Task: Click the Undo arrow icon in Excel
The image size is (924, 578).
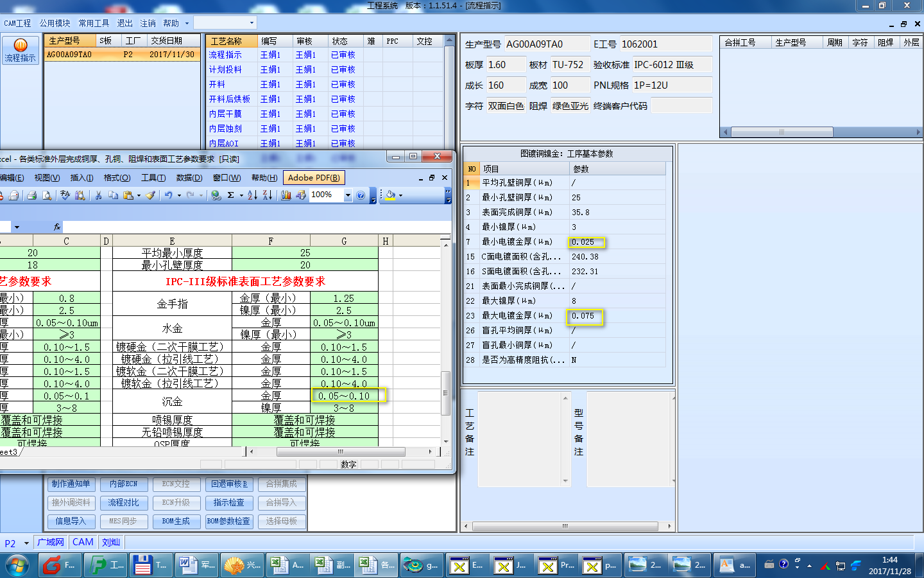Action: click(168, 195)
